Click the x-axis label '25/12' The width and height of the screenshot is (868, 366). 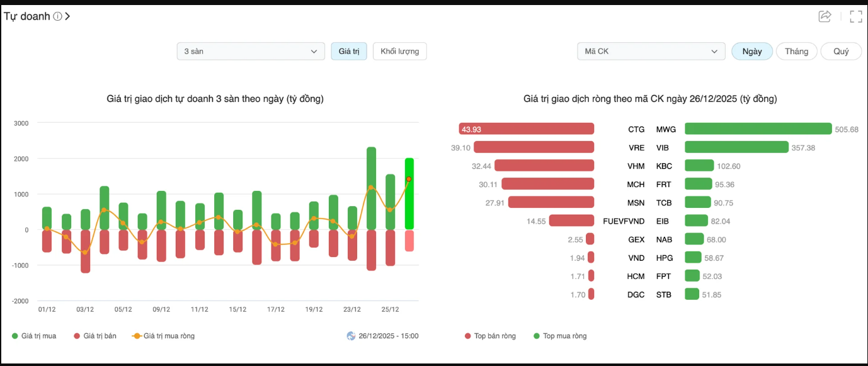[390, 309]
